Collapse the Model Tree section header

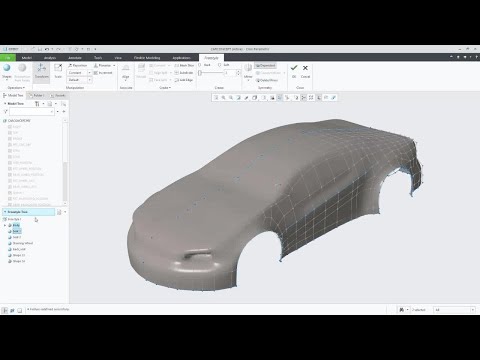click(5, 104)
